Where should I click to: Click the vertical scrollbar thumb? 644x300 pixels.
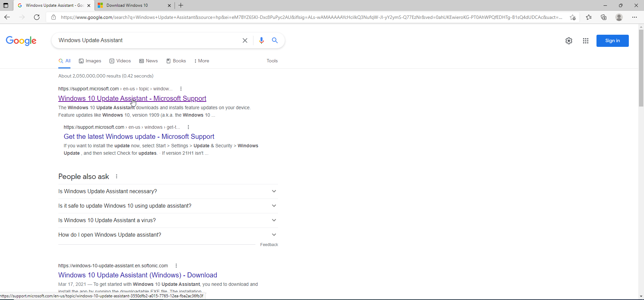pyautogui.click(x=641, y=68)
